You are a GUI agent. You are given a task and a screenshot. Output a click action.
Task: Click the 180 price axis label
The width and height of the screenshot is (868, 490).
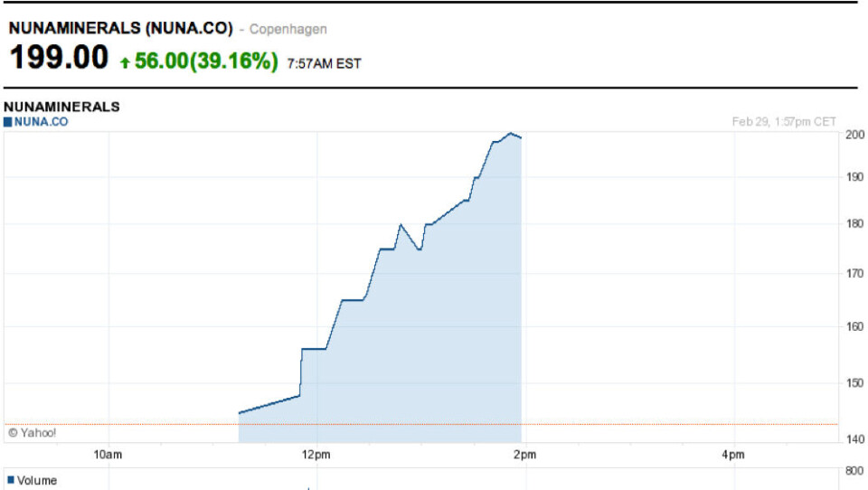[854, 223]
